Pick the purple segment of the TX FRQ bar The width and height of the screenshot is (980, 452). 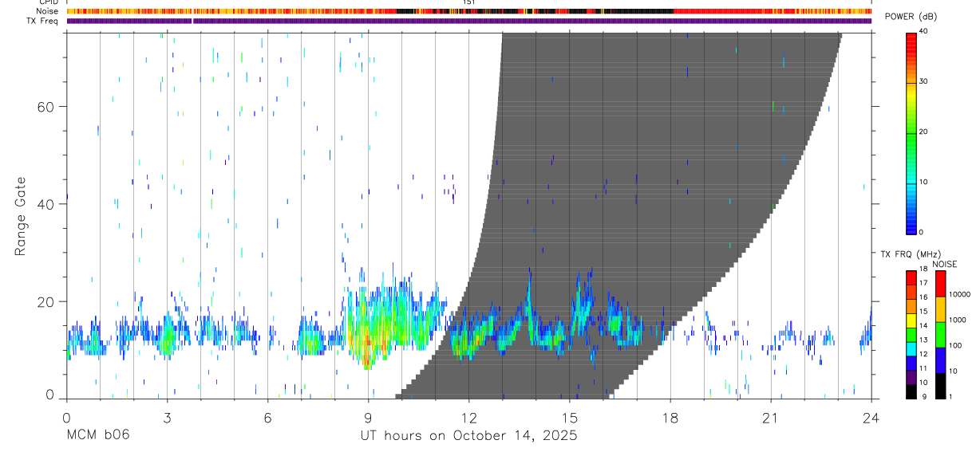click(911, 375)
